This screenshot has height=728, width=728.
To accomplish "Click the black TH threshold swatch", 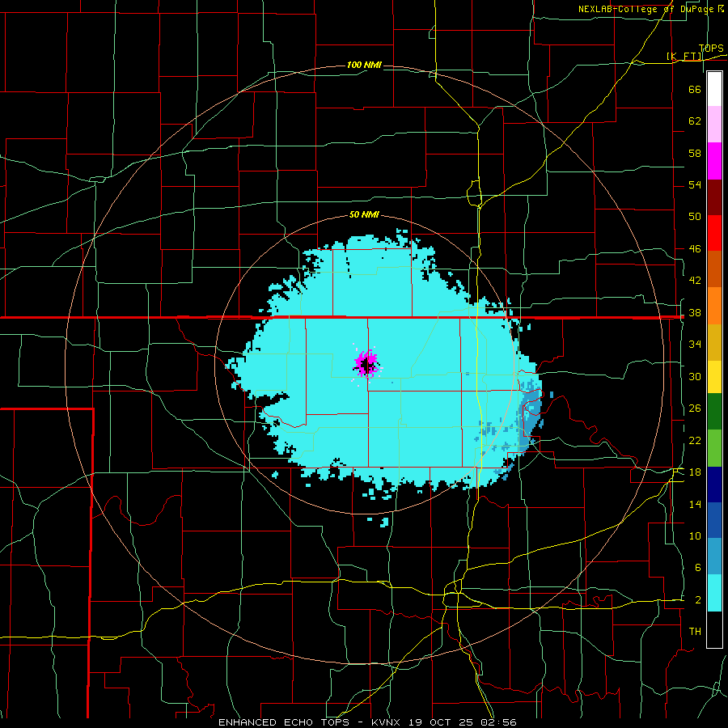I will tap(714, 629).
